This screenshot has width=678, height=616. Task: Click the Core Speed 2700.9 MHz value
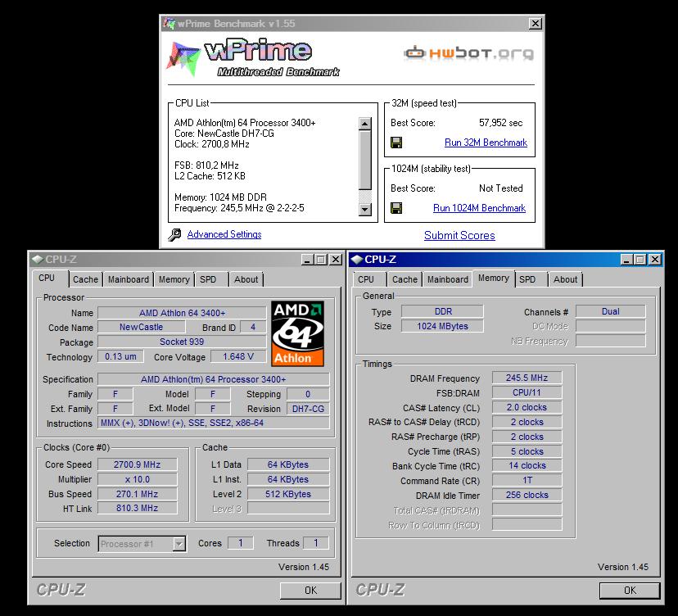[x=137, y=464]
